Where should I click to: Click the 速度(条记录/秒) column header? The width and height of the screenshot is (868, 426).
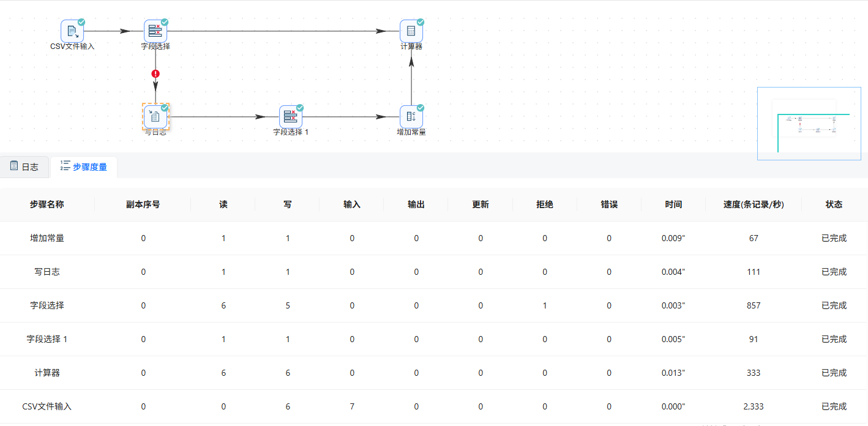click(754, 204)
